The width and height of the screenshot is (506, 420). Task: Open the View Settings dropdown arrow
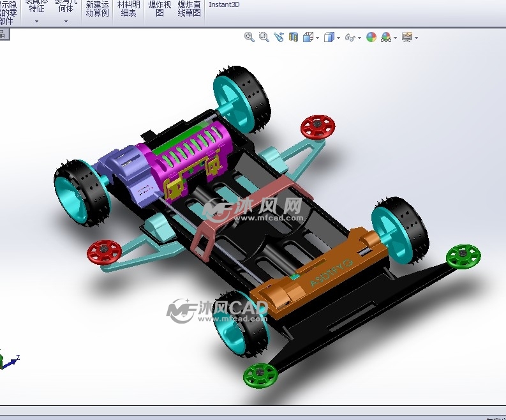tap(416, 38)
